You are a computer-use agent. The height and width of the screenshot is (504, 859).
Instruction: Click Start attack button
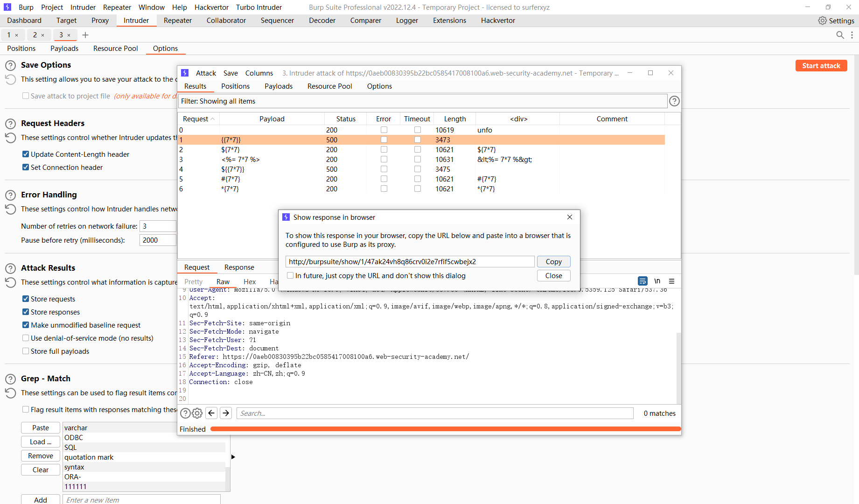point(821,66)
